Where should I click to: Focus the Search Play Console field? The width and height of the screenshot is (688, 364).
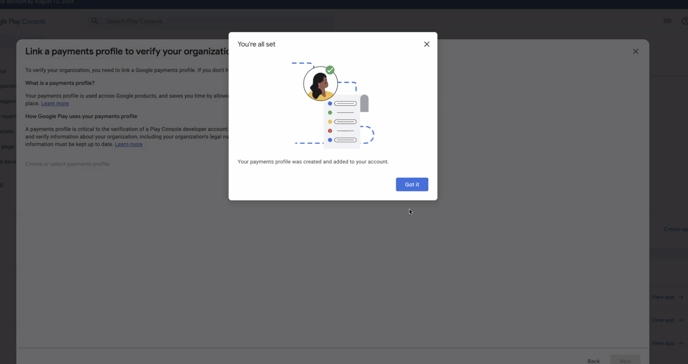pyautogui.click(x=211, y=21)
